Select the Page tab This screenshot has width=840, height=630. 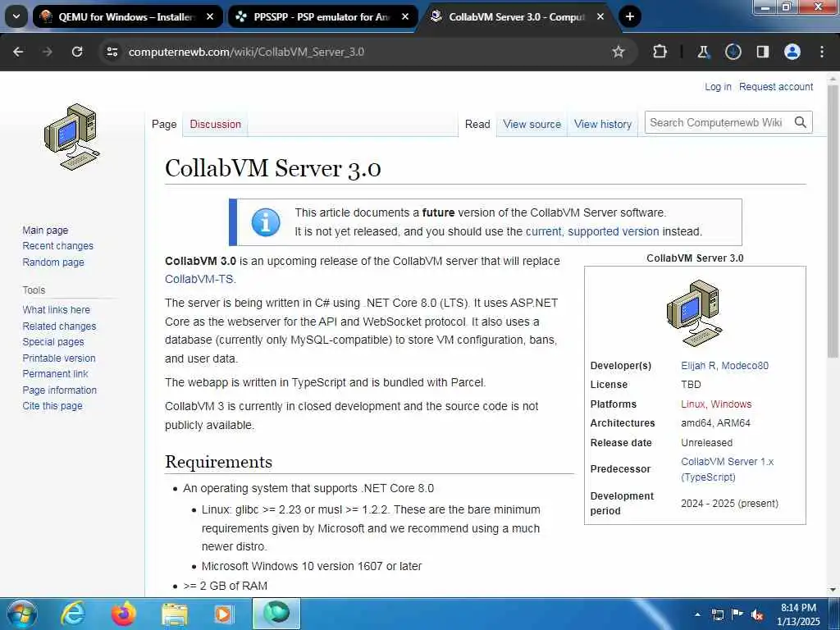[164, 125]
